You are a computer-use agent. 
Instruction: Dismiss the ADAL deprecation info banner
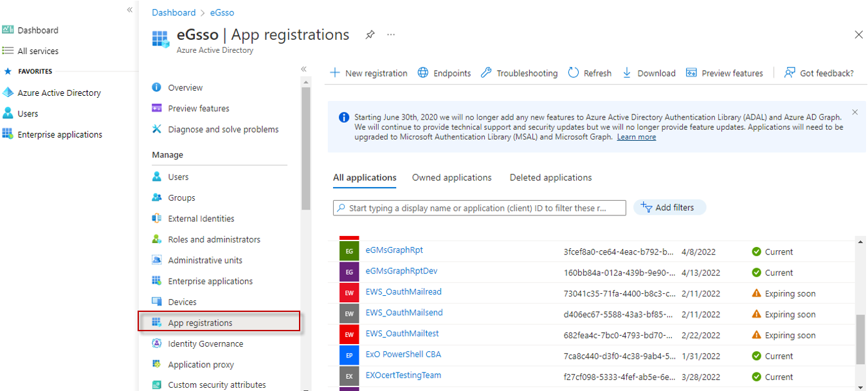854,112
